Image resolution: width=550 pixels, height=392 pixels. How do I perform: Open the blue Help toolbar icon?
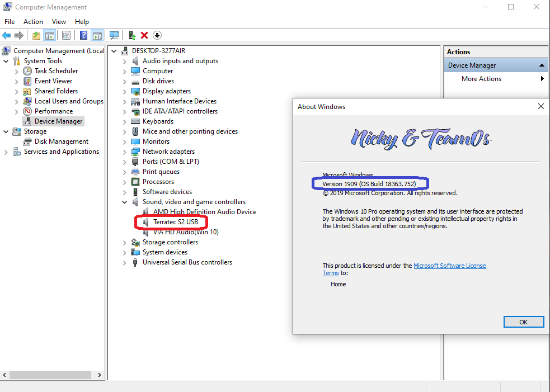[x=83, y=35]
